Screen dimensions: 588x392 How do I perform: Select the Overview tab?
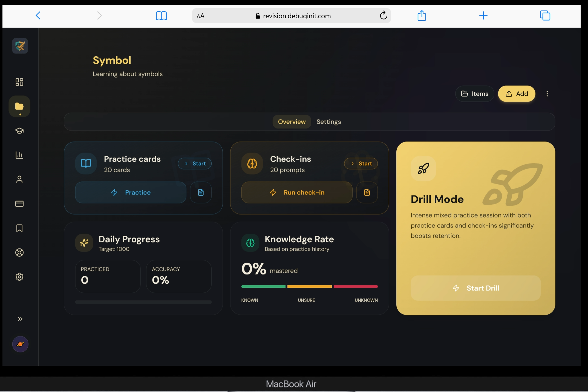coord(292,122)
